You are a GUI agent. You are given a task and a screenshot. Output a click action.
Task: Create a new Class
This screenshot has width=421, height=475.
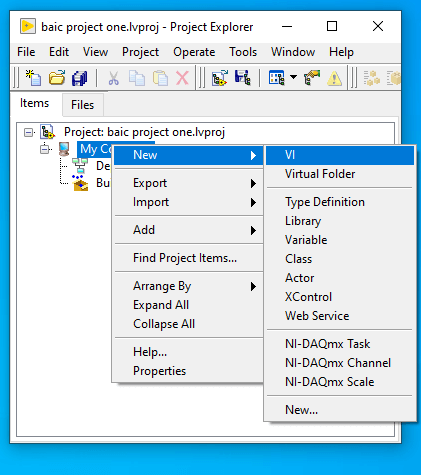click(x=340, y=259)
